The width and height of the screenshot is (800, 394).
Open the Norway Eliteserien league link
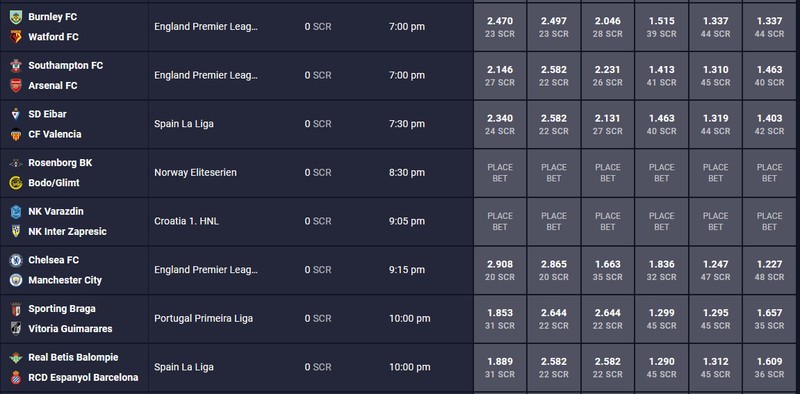coord(195,173)
